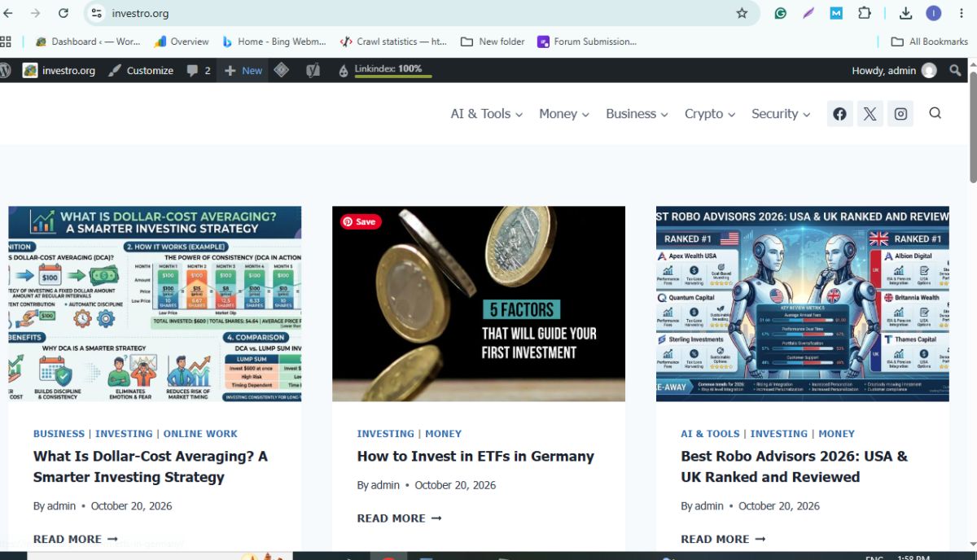Open the ONLINE WORK category link

(x=200, y=434)
